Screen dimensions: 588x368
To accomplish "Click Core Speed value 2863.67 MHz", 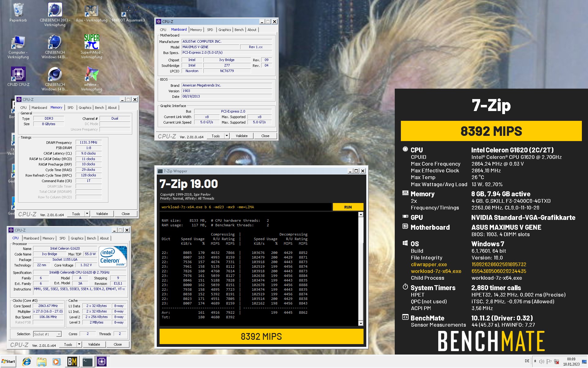I will (48, 306).
